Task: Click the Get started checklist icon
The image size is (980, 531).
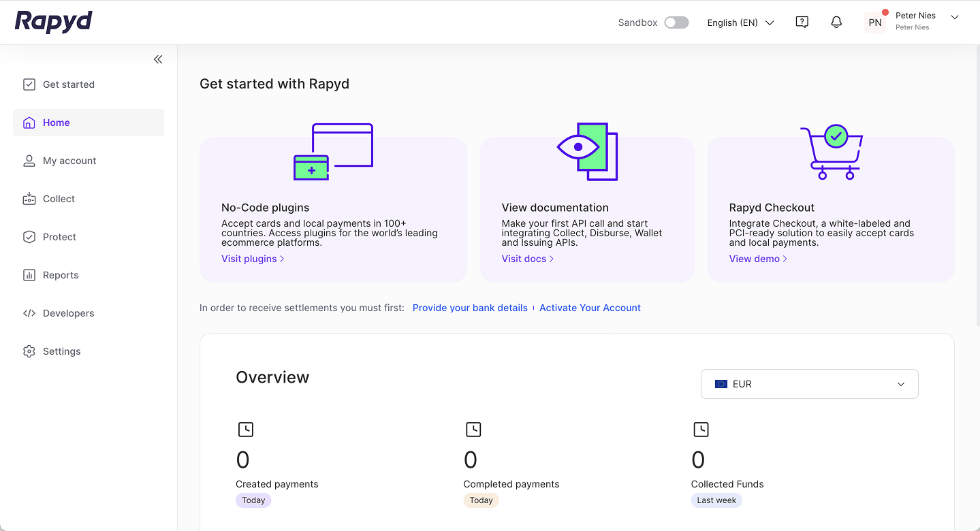Action: coord(29,84)
